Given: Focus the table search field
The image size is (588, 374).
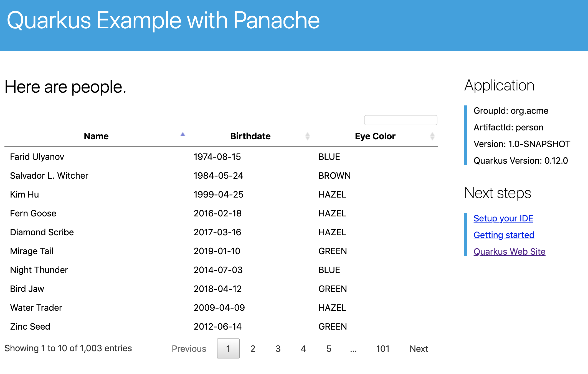Looking at the screenshot, I should coord(401,120).
